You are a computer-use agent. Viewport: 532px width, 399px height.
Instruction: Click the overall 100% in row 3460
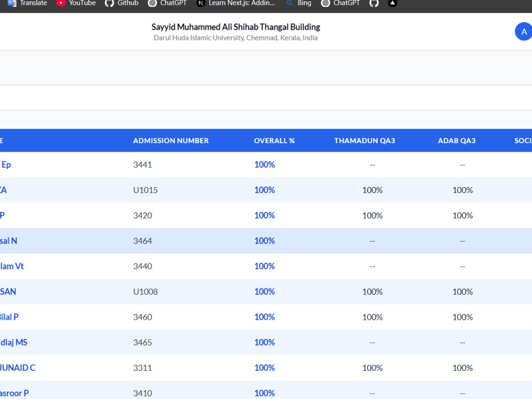(x=264, y=317)
